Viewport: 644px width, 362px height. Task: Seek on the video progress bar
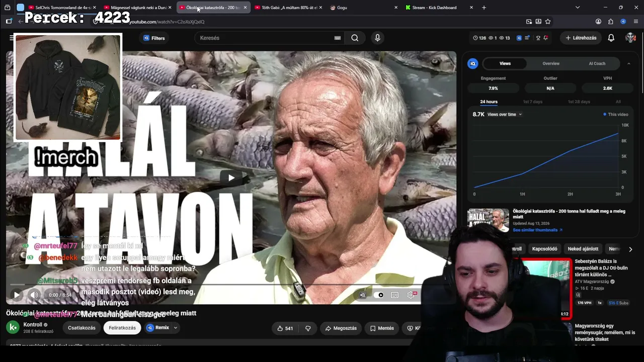coord(231,285)
